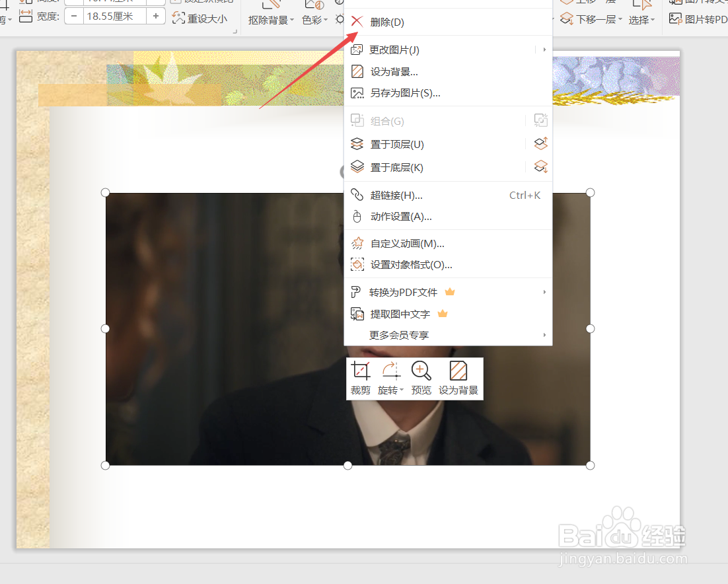
Task: Open the 下移一层 dropdown
Action: [x=591, y=19]
